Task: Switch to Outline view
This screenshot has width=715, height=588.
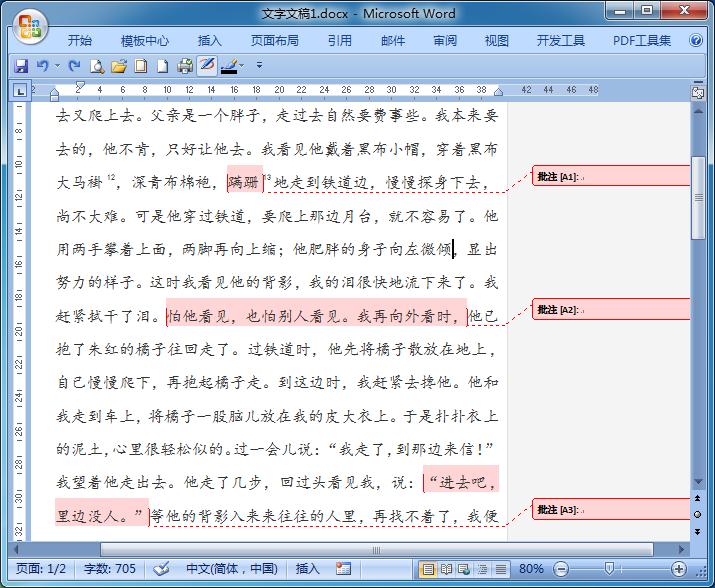Action: pos(482,569)
